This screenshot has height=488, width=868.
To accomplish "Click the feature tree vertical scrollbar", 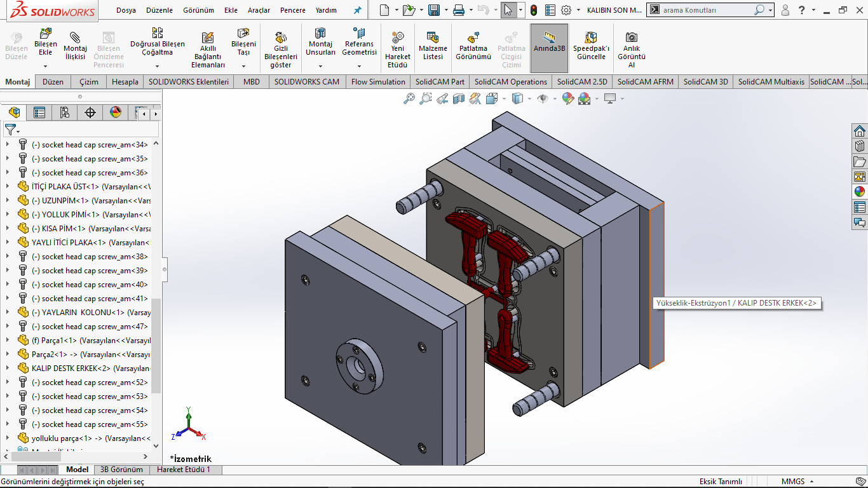I will [156, 346].
